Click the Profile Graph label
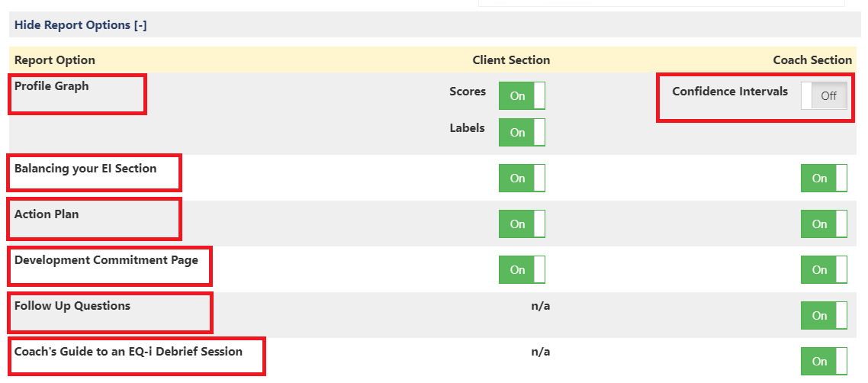The height and width of the screenshot is (383, 868). point(51,86)
